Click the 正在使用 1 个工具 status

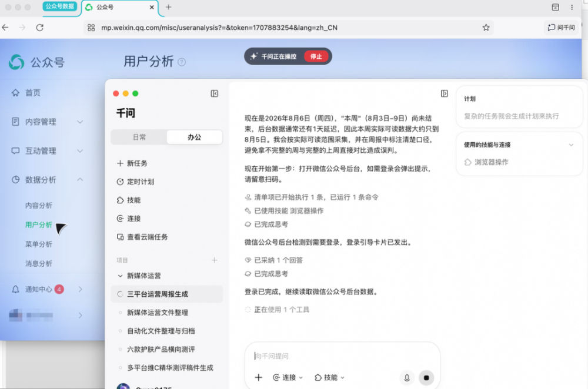click(277, 310)
